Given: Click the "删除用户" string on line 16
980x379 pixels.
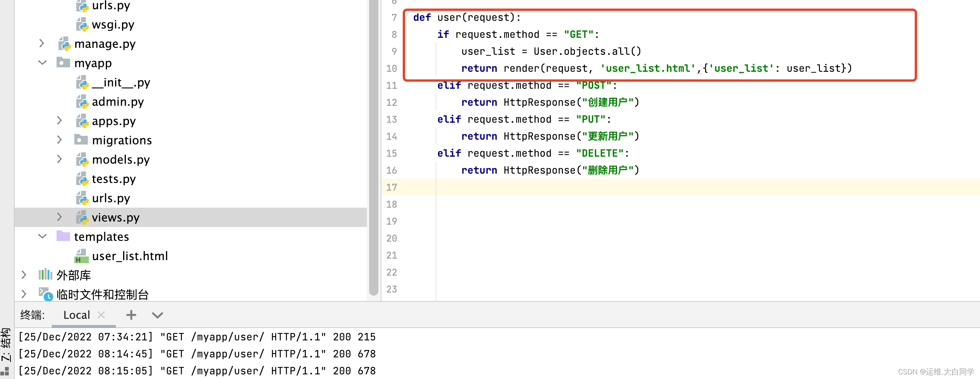Looking at the screenshot, I should [x=608, y=170].
